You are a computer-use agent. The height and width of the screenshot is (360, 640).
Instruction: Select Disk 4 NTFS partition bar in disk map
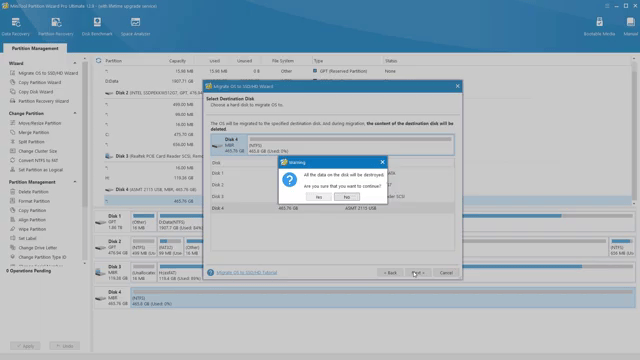point(383,298)
